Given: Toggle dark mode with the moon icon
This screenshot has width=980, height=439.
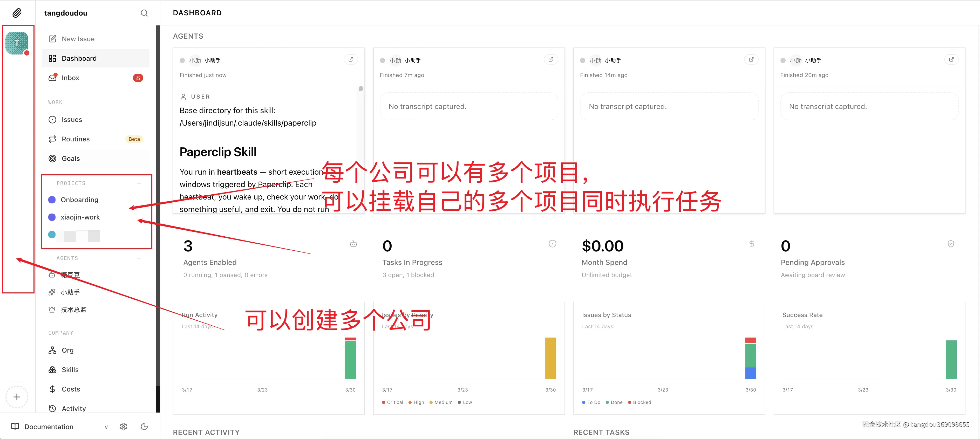Looking at the screenshot, I should coord(144,427).
